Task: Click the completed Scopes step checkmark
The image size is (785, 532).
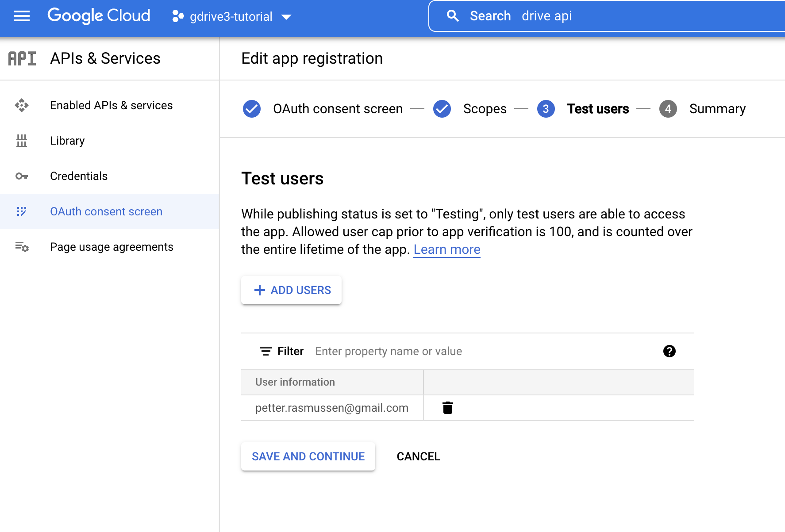Action: [x=442, y=109]
